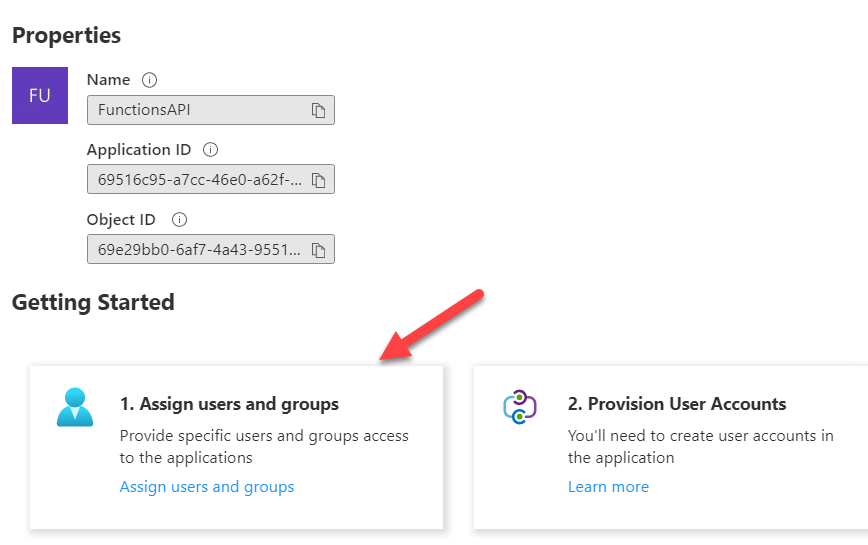Open the Learn more link
The height and width of the screenshot is (545, 868).
pyautogui.click(x=608, y=487)
